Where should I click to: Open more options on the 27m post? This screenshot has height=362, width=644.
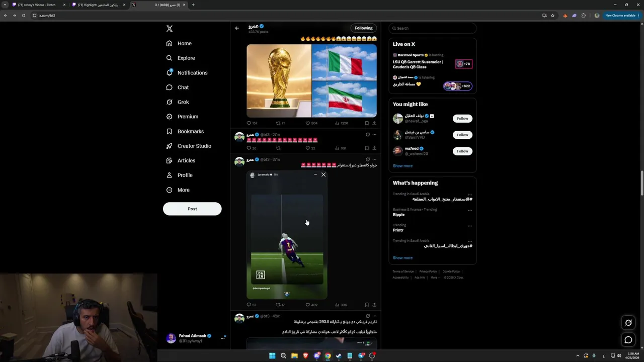(374, 135)
